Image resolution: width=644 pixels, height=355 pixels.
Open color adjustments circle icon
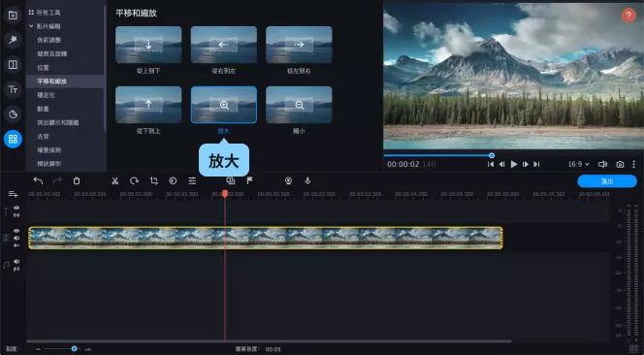coord(173,180)
